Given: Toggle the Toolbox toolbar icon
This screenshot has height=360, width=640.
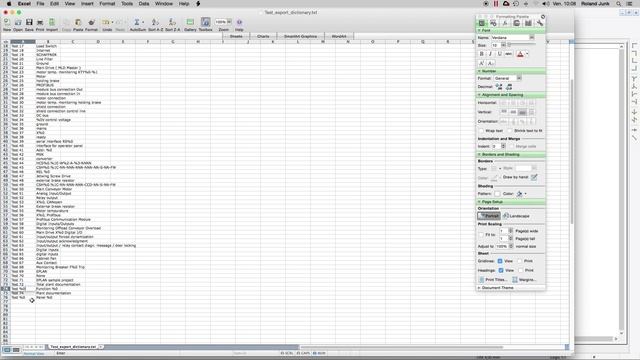Looking at the screenshot, I should click(205, 23).
